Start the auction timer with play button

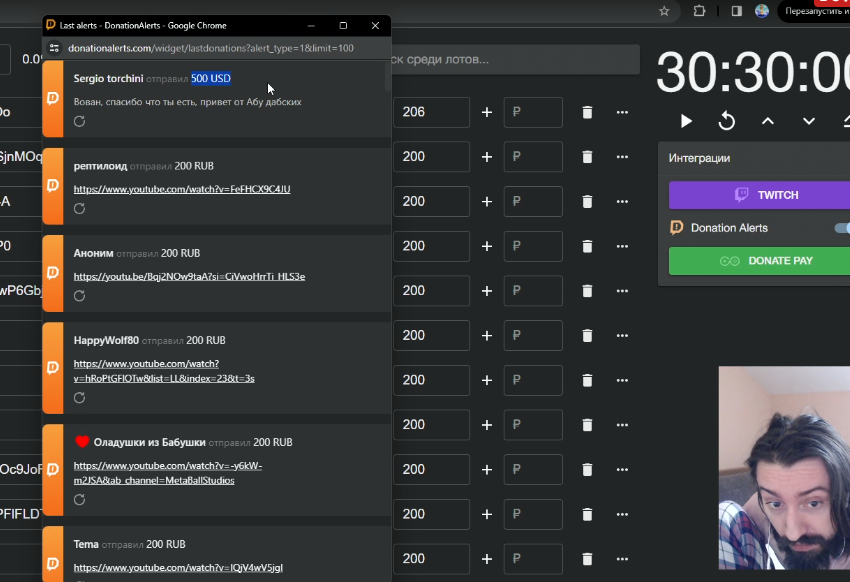[686, 121]
